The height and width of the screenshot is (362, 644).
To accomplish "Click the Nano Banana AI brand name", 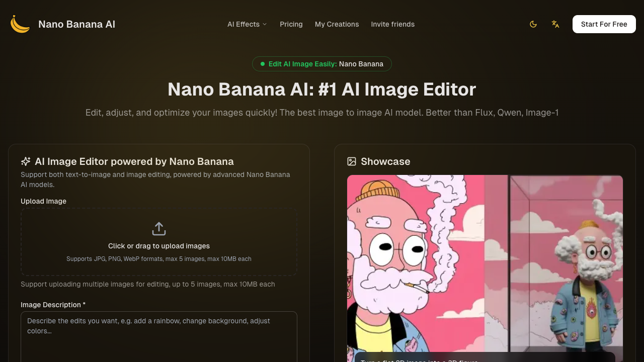I will click(76, 24).
